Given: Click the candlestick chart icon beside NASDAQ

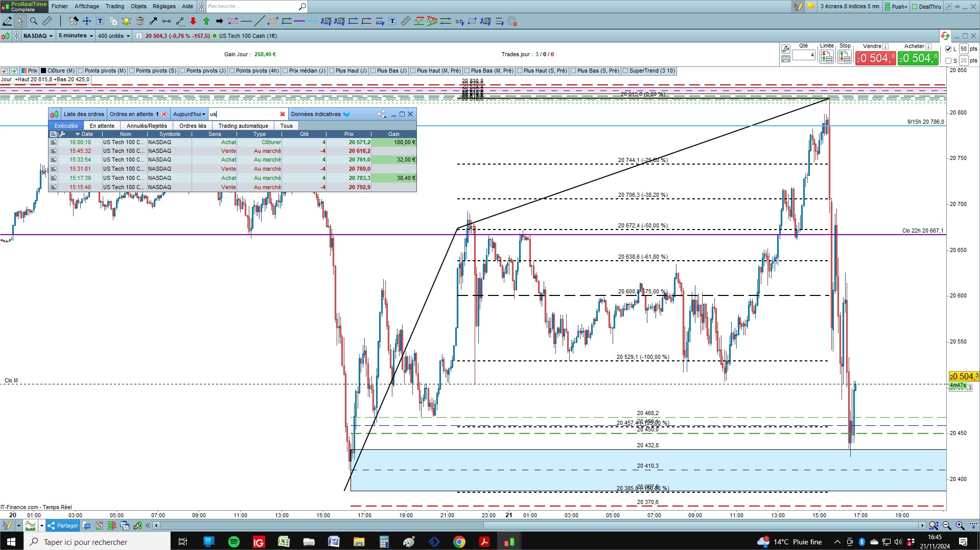Looking at the screenshot, I should tap(6, 36).
